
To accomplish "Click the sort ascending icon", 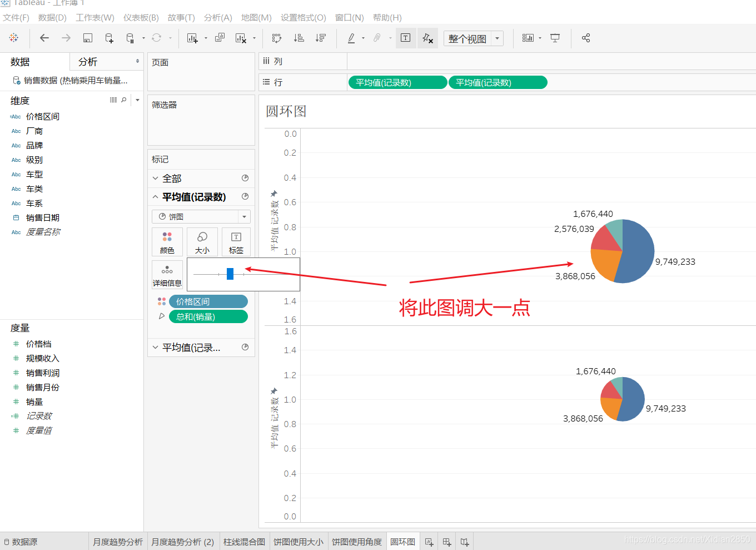I will coord(299,38).
